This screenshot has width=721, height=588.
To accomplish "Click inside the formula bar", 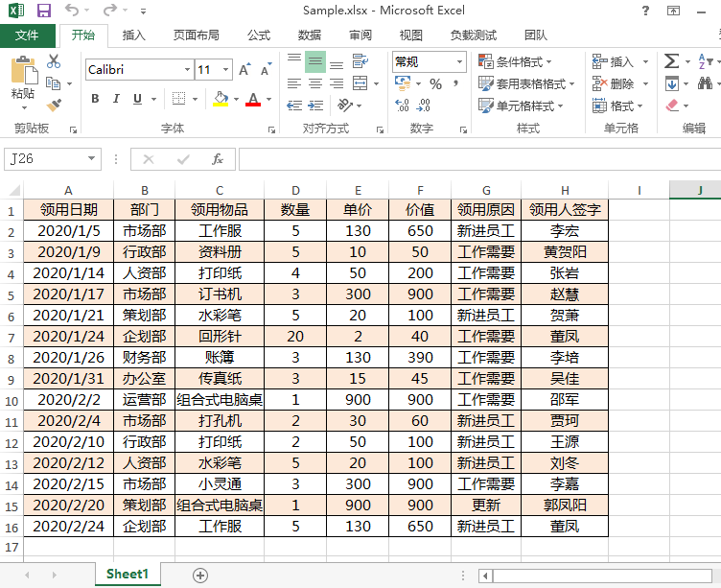I will coord(479,159).
